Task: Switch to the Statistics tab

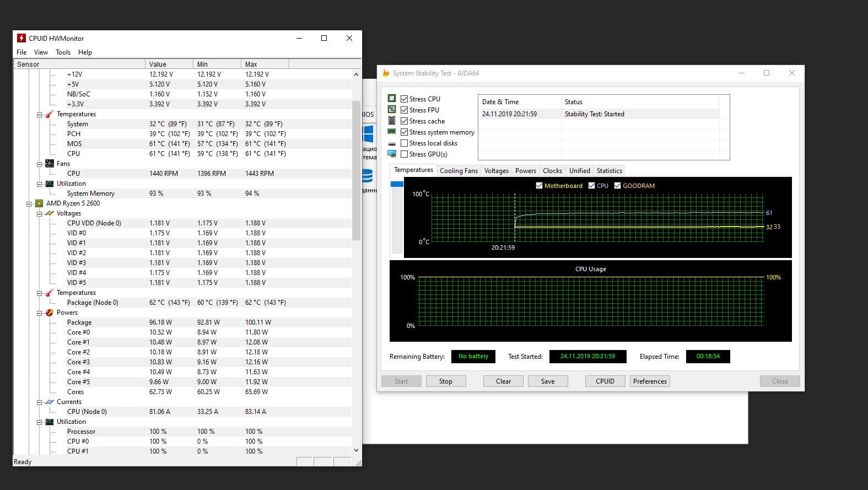Action: 609,171
